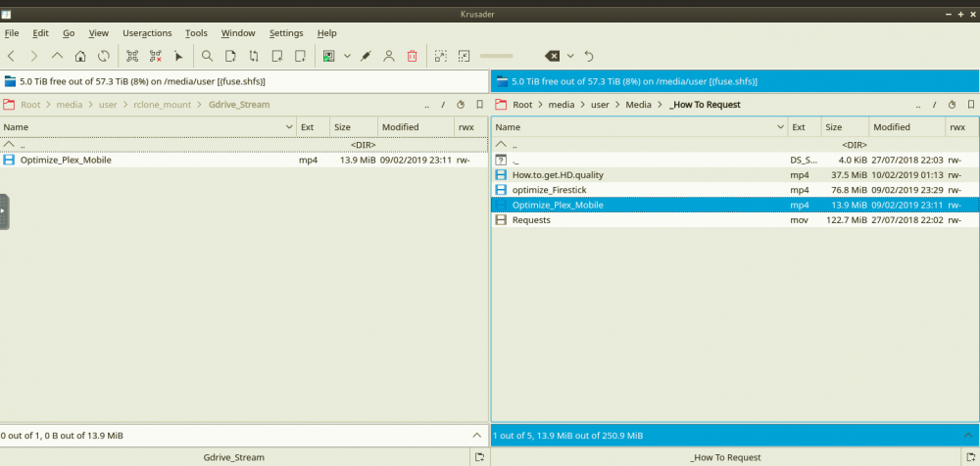Go forward with the toolbar Forward arrow

tap(33, 56)
